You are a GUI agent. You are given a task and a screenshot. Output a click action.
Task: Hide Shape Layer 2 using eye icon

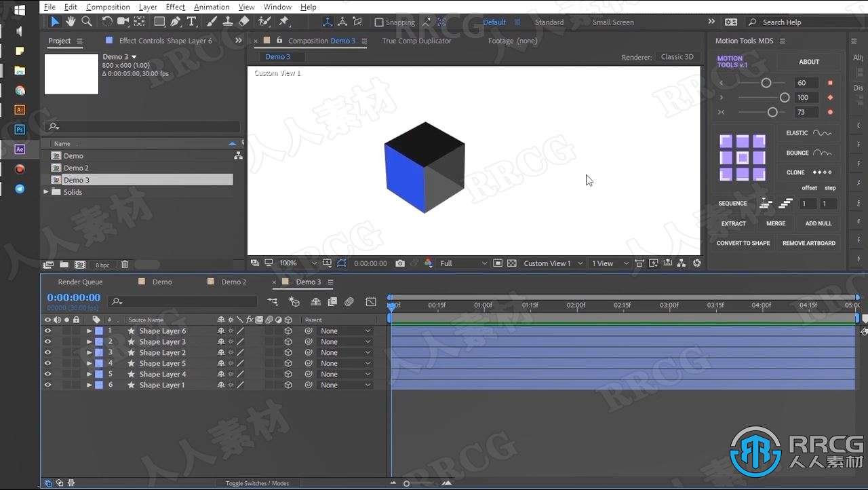point(47,353)
